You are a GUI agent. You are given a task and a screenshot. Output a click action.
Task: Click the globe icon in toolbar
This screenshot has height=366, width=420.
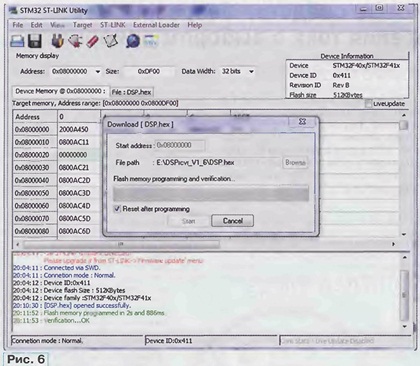coord(133,41)
